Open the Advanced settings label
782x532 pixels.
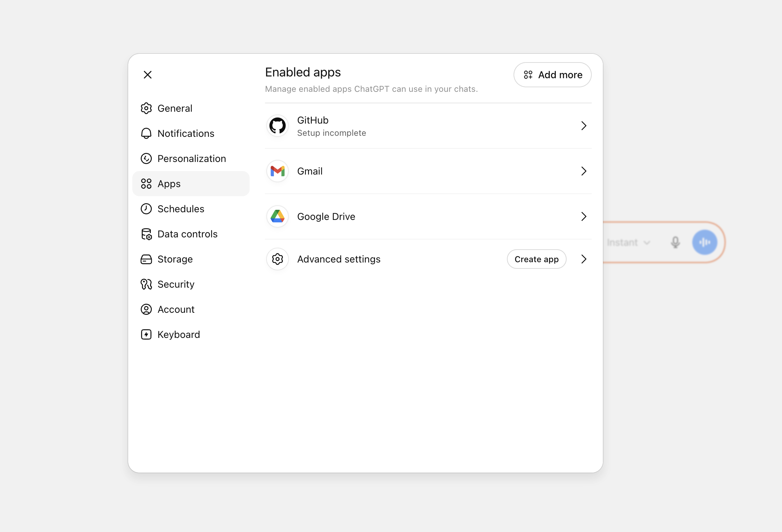coord(339,259)
